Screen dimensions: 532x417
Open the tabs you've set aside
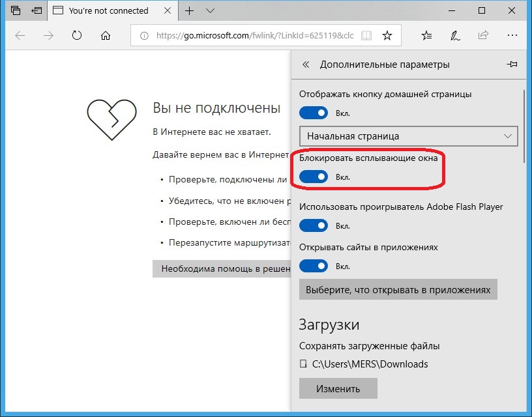(x=16, y=10)
